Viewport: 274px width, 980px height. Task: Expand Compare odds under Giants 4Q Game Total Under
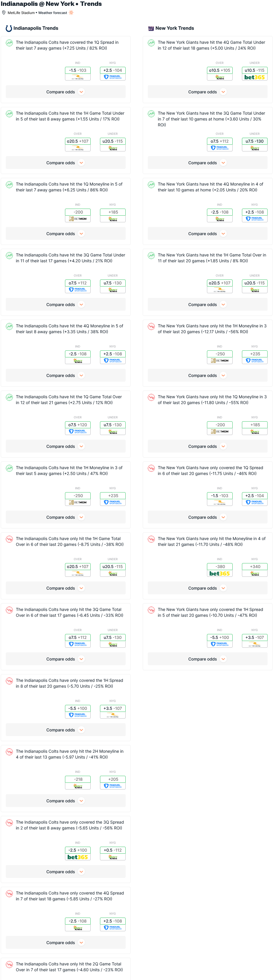(x=208, y=92)
